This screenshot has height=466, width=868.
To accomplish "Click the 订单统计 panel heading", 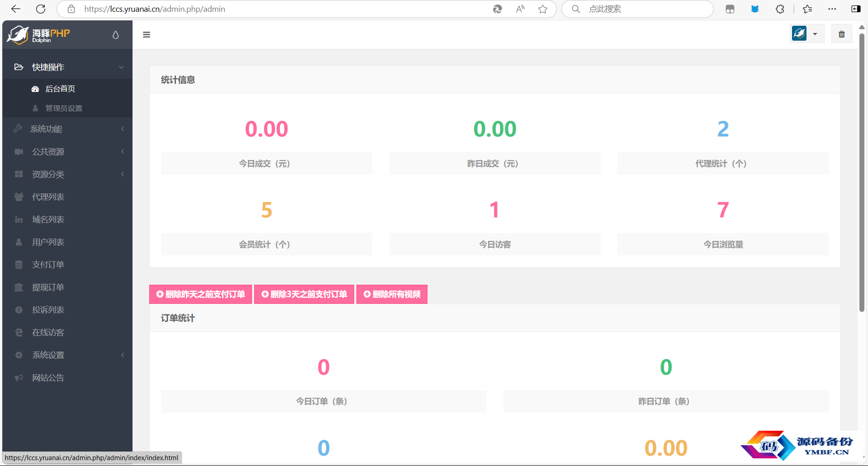I will [x=178, y=318].
